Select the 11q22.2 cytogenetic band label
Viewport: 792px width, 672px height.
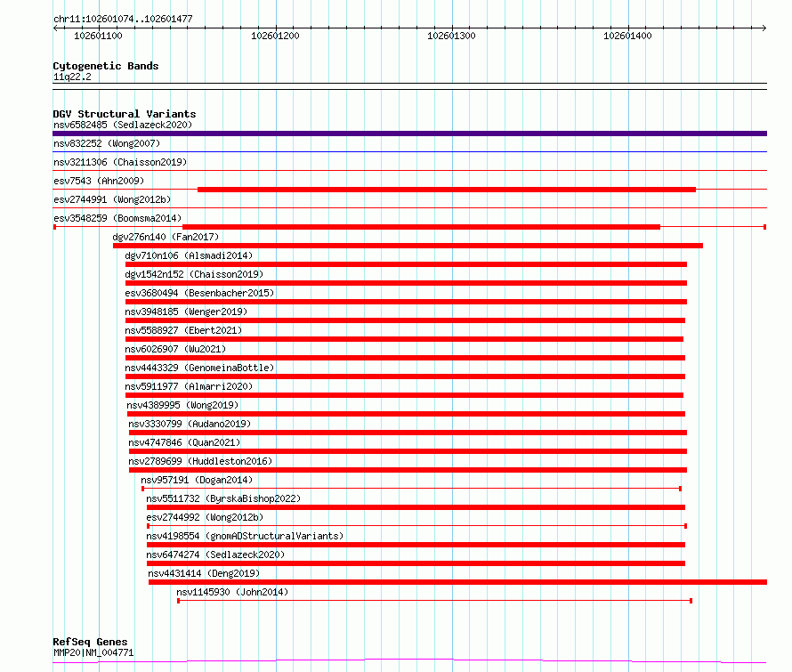(x=72, y=77)
